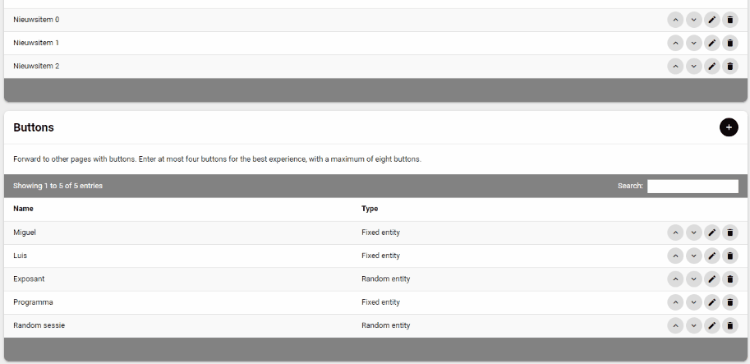The height and width of the screenshot is (364, 750).
Task: Delete Nieuwsitem 1 with the trash icon
Action: (730, 43)
